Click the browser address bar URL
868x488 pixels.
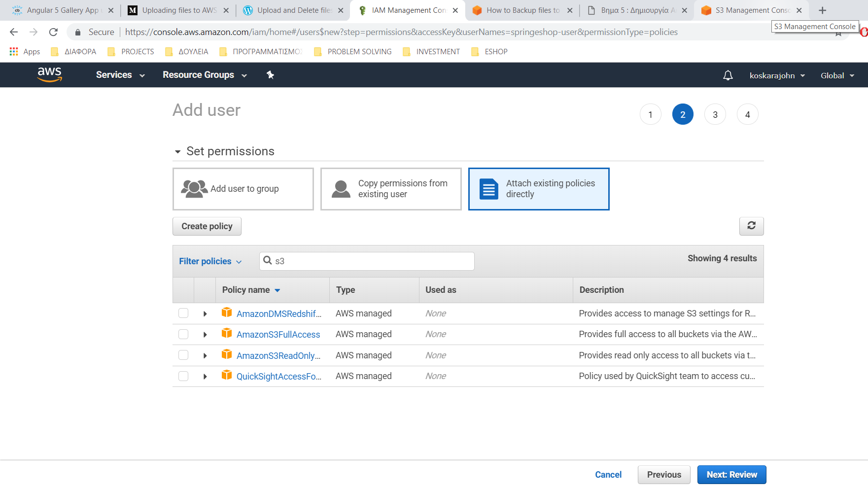click(401, 32)
